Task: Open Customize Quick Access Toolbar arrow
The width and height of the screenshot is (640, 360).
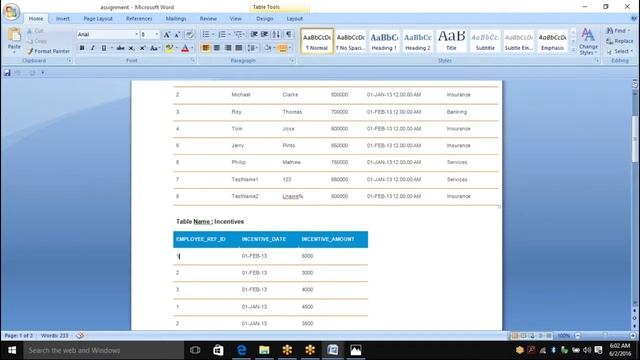Action: [43, 73]
